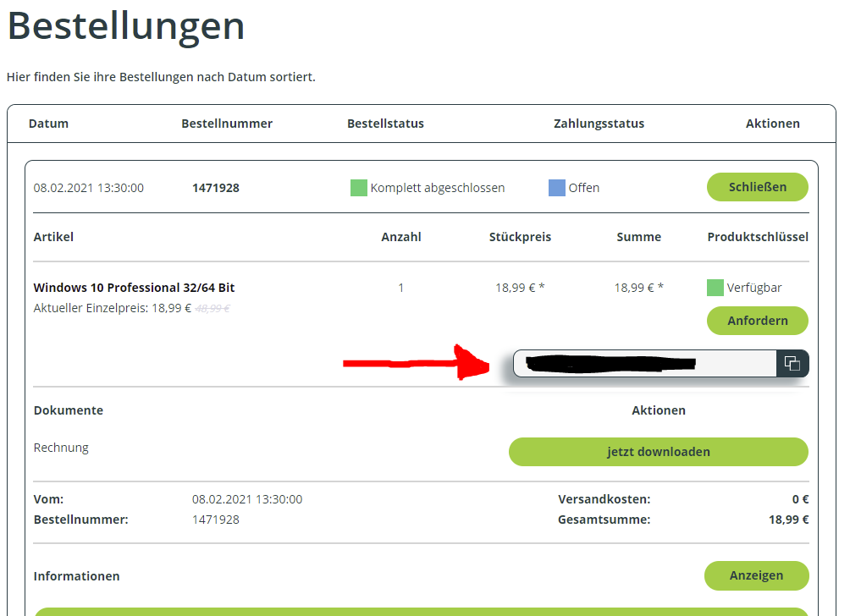Copy the product key with the copy icon

coord(792,364)
